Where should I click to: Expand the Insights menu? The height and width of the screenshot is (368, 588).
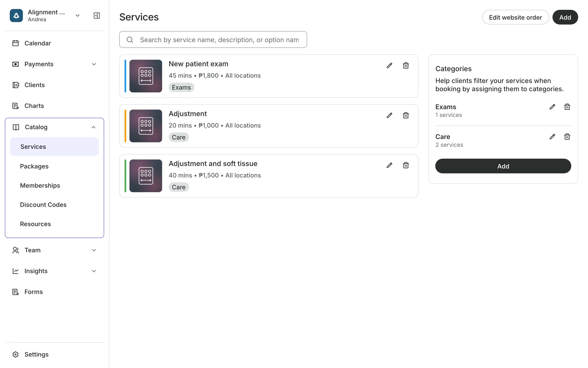pos(94,271)
